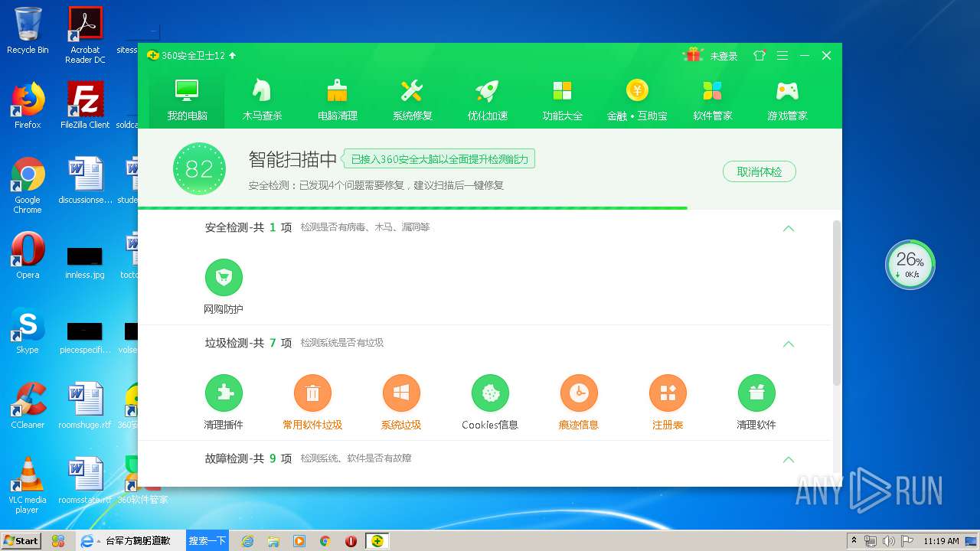Click the 网购防护 shield icon
Viewport: 980px width, 551px height.
(224, 277)
